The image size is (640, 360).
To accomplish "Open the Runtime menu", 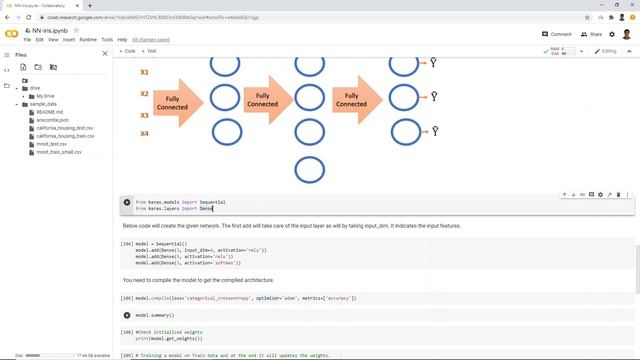I will (88, 40).
